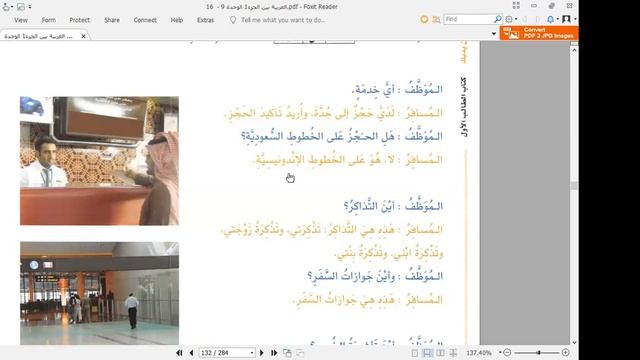
Task: Click the zoom slider handle
Action: (x=539, y=352)
